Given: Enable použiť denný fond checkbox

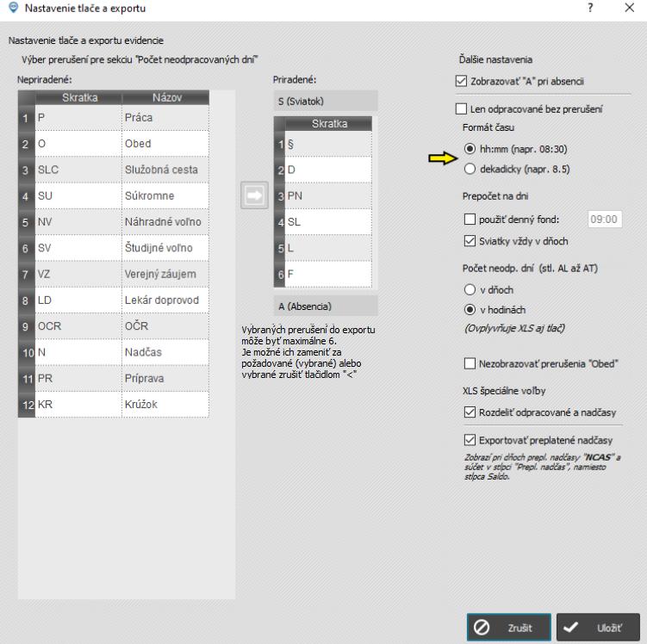Looking at the screenshot, I should tap(470, 220).
